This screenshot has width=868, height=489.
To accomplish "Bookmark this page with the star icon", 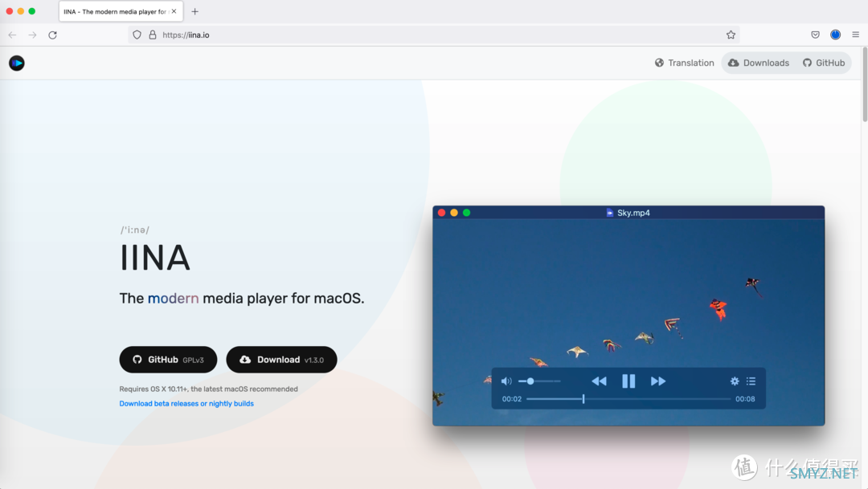I will pyautogui.click(x=731, y=35).
